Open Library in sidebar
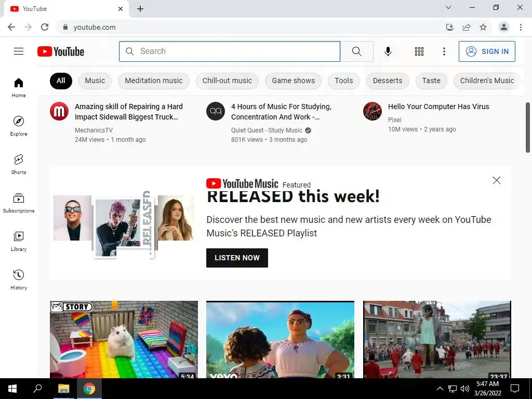The width and height of the screenshot is (532, 399). click(x=19, y=241)
